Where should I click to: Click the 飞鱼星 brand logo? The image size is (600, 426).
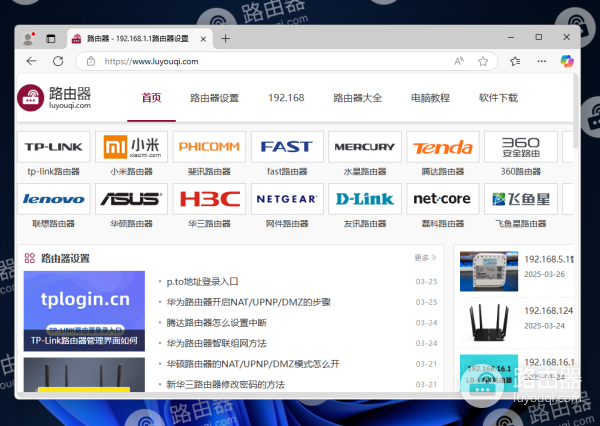521,199
